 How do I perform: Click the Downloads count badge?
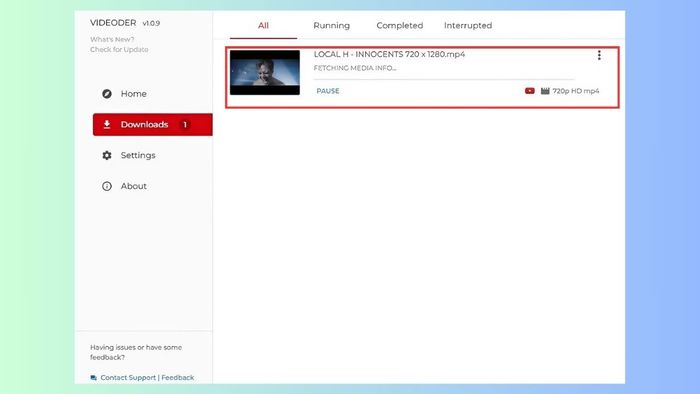(x=185, y=124)
